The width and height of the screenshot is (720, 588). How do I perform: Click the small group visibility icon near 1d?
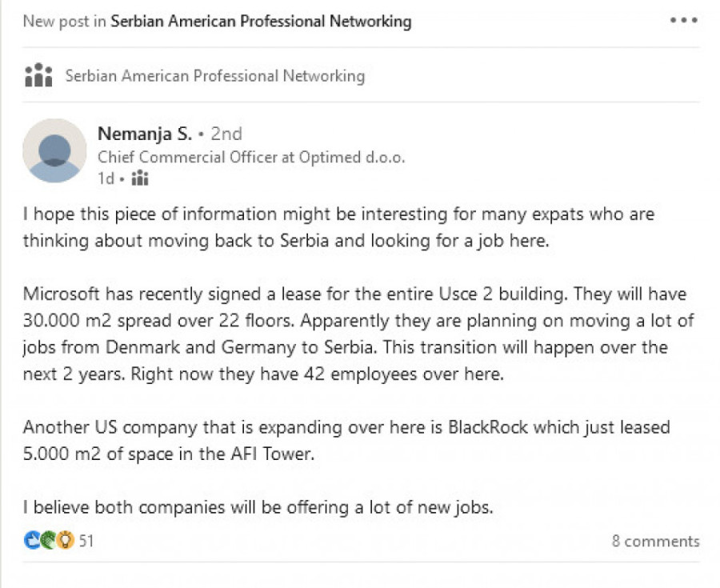139,178
